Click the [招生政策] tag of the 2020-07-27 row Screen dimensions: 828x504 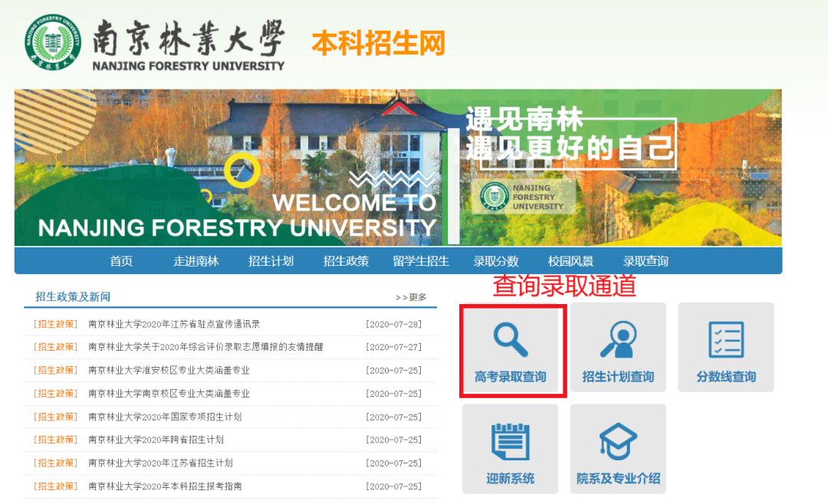coord(55,347)
